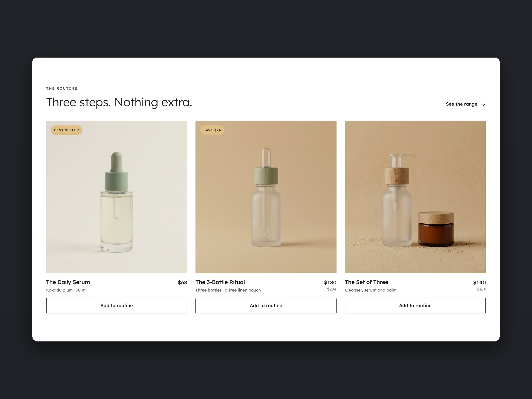532x399 pixels.
Task: Click the Kakadu plum 30 ml description
Action: pyautogui.click(x=66, y=290)
